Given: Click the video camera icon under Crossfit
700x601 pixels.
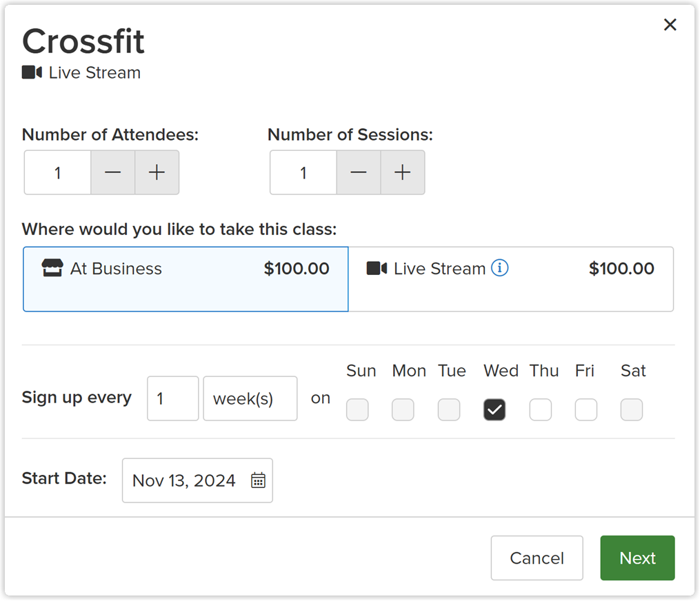Looking at the screenshot, I should [32, 72].
